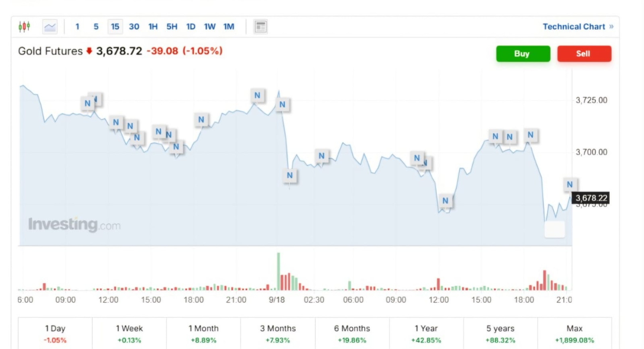
Task: Show the Max performance range
Action: click(574, 334)
